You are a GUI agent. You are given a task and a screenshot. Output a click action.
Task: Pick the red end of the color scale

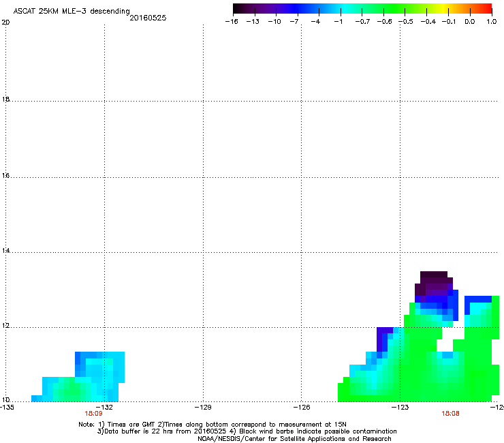[x=486, y=8]
